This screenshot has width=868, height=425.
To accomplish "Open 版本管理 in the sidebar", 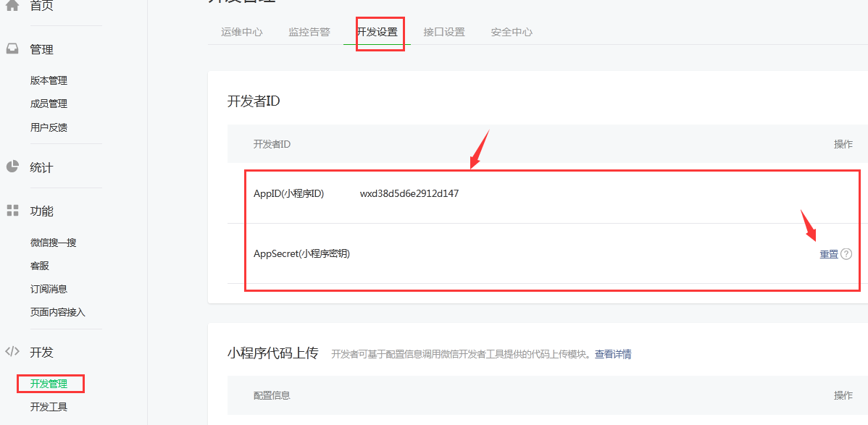I will [49, 80].
